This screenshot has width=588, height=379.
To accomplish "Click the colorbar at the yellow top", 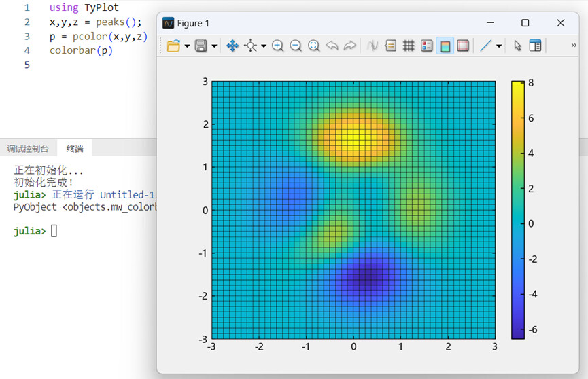I will tap(518, 84).
